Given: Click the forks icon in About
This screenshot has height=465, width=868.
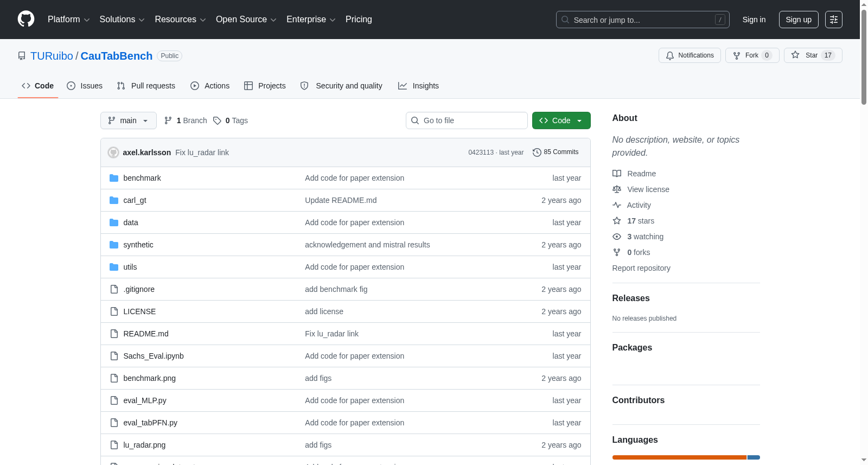Looking at the screenshot, I should [617, 252].
